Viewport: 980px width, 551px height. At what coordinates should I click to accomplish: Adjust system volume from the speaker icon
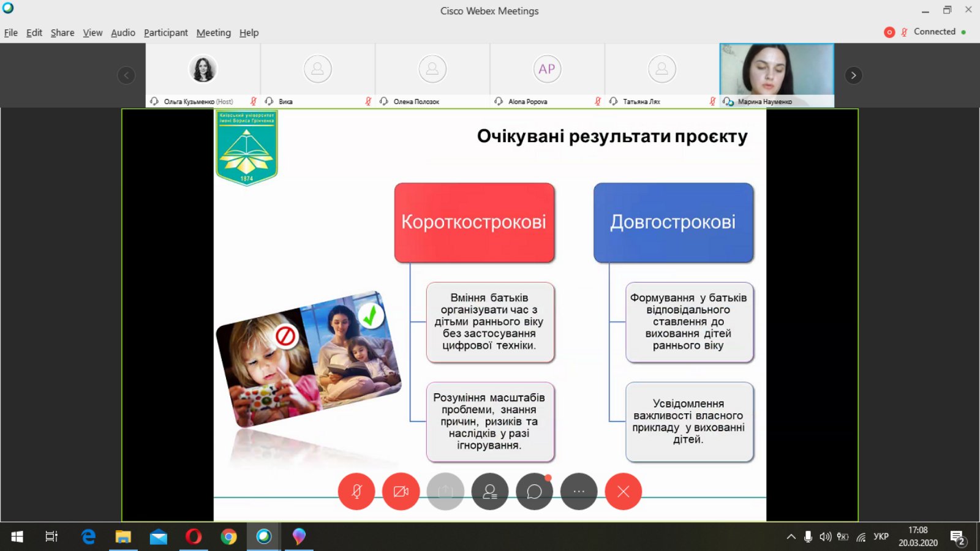pyautogui.click(x=824, y=536)
